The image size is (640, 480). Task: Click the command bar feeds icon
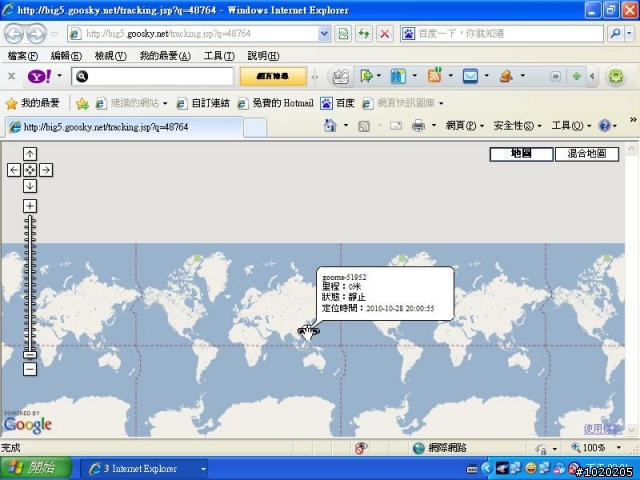[364, 126]
